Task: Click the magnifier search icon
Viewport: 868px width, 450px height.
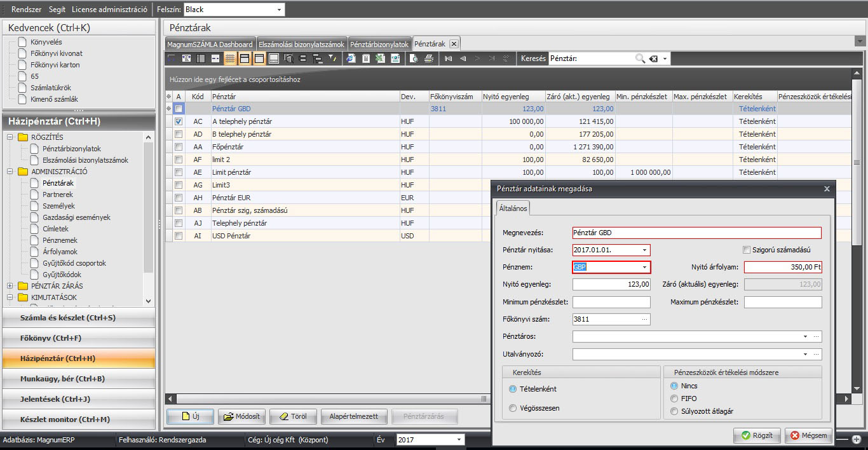Action: [x=640, y=58]
